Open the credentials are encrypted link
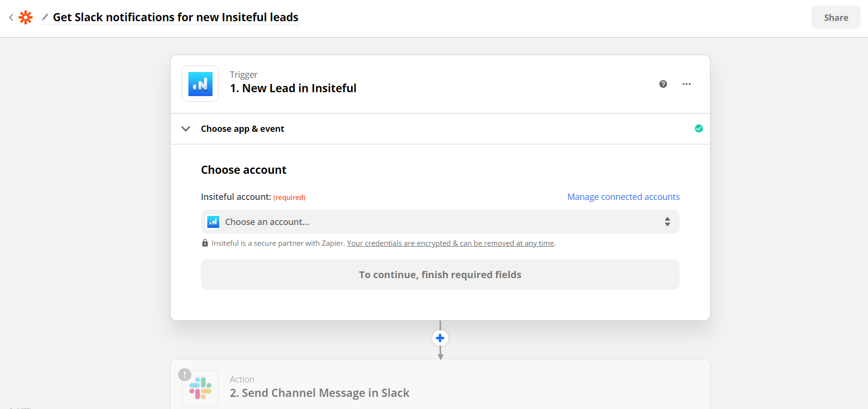The width and height of the screenshot is (868, 409). 450,243
